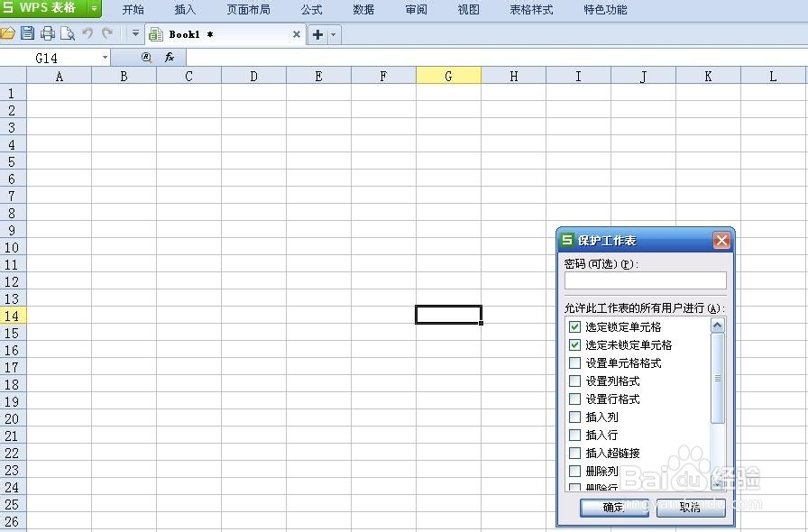
Task: Undo the last action
Action: click(86, 32)
